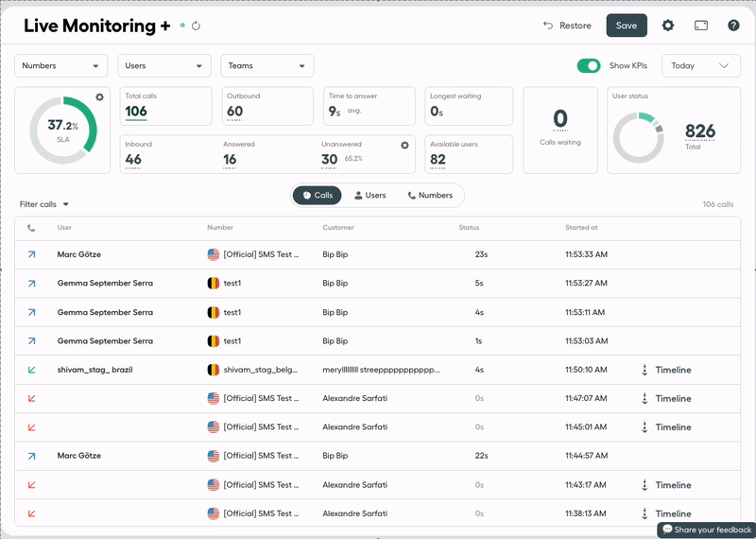Open the Users filter dropdown
The width and height of the screenshot is (756, 539).
(163, 66)
